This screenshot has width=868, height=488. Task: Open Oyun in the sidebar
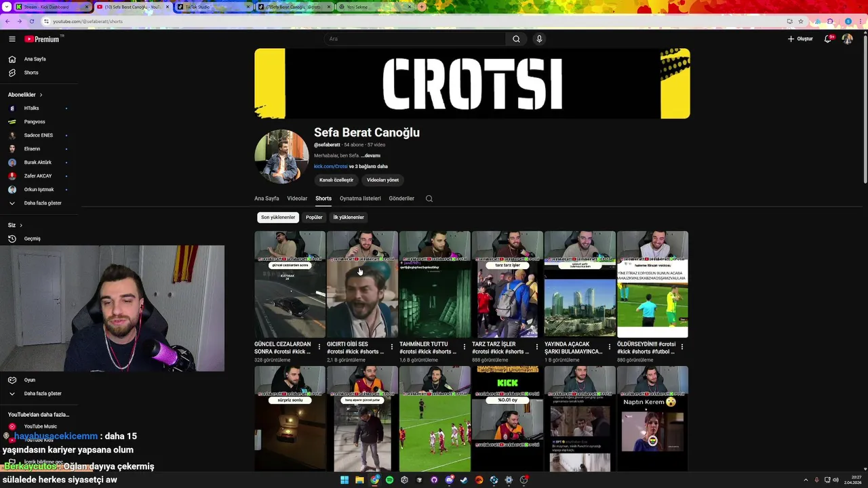[29, 380]
